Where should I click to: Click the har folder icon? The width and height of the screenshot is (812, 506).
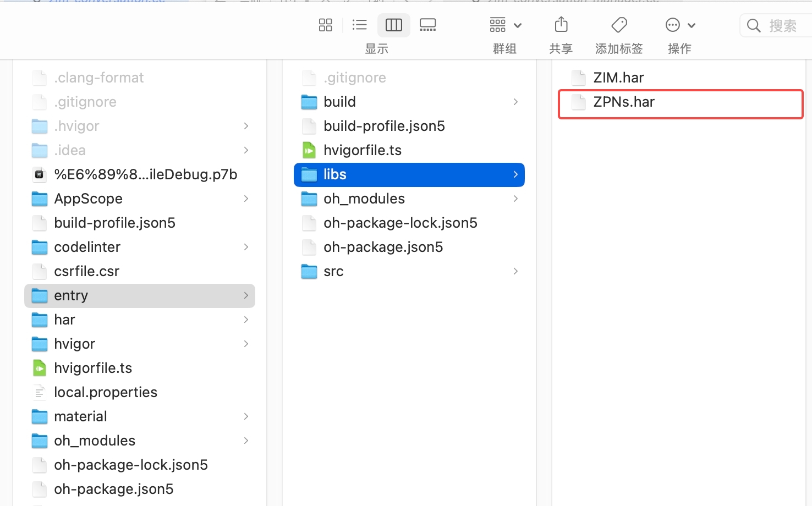tap(40, 320)
